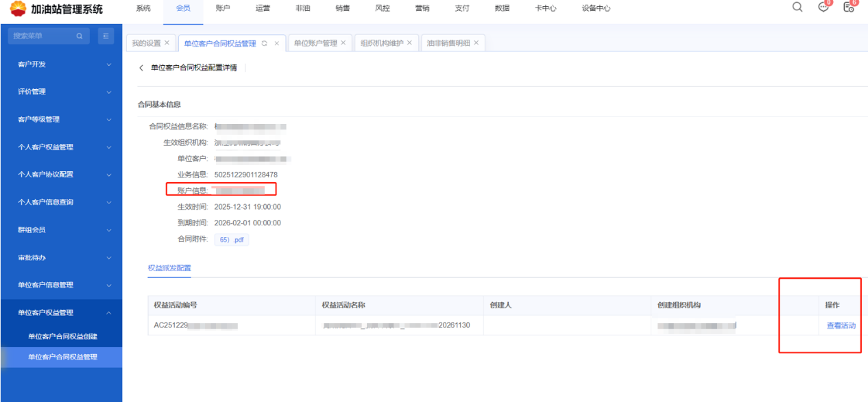Open the 账户 top menu
Viewport: 868px width, 402px height.
point(222,8)
